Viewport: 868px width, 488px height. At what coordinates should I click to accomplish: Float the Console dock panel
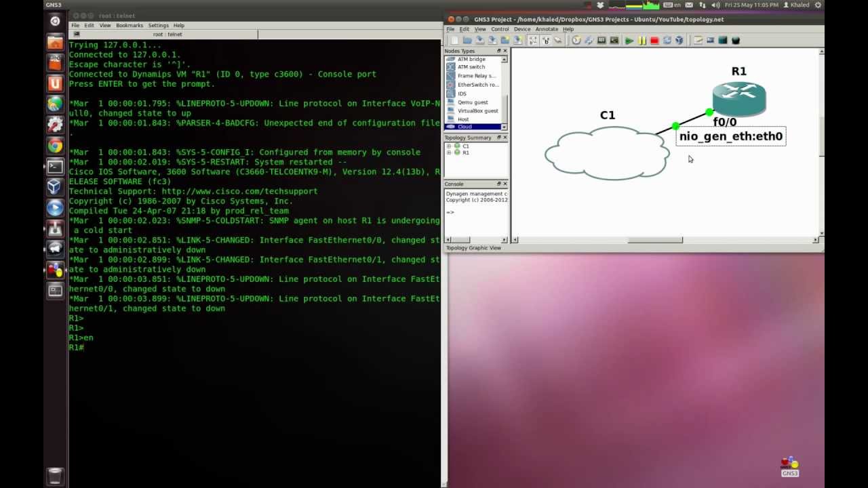point(498,184)
